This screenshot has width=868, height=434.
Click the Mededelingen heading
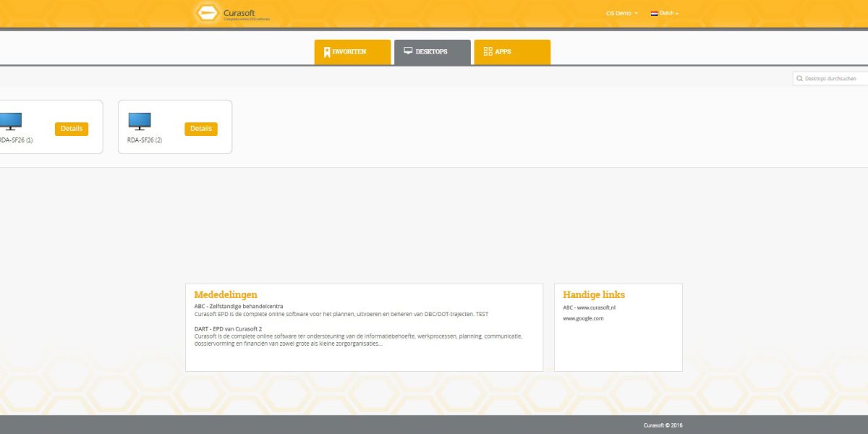225,294
